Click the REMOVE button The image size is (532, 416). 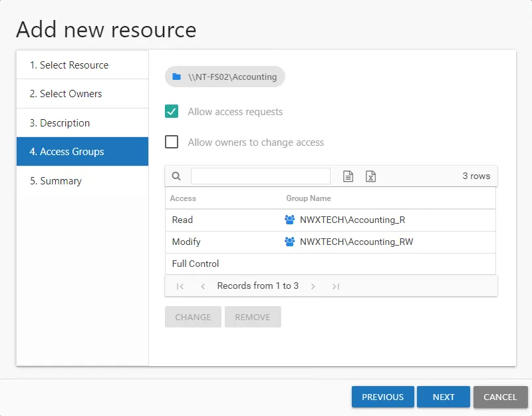253,317
